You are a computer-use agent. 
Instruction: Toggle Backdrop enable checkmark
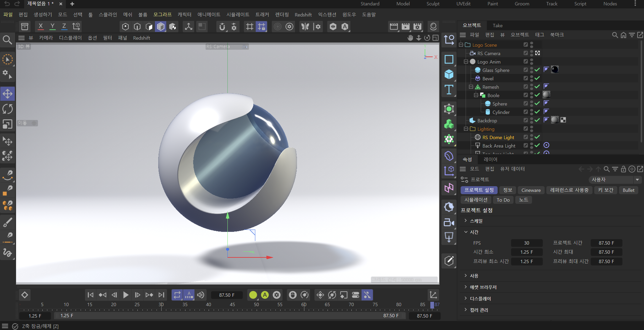click(x=537, y=120)
